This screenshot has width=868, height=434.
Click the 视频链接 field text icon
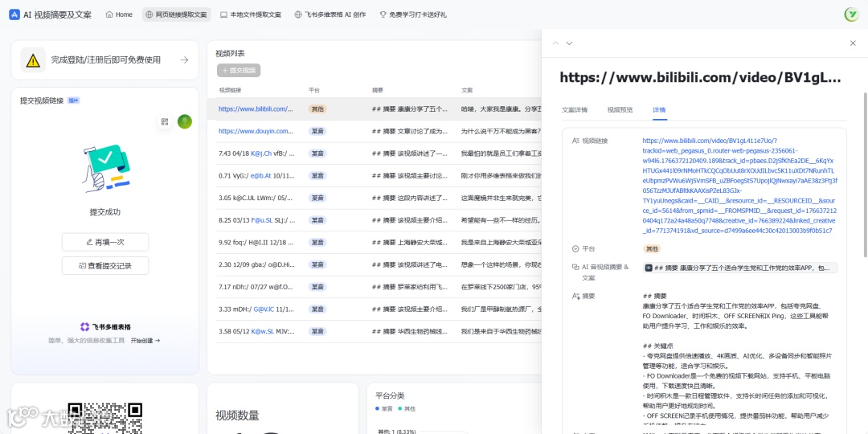[575, 141]
